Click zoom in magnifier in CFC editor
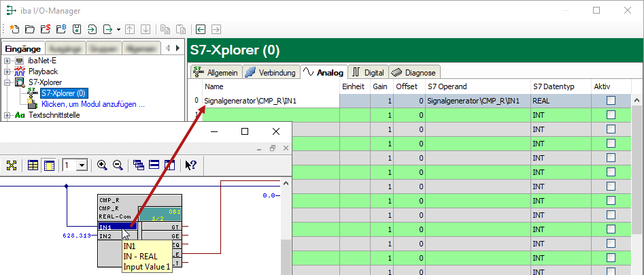The image size is (644, 275). pos(102,165)
